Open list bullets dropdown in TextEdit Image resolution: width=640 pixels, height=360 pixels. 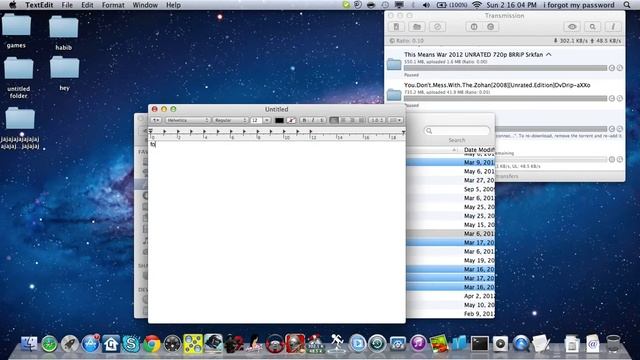pyautogui.click(x=396, y=120)
